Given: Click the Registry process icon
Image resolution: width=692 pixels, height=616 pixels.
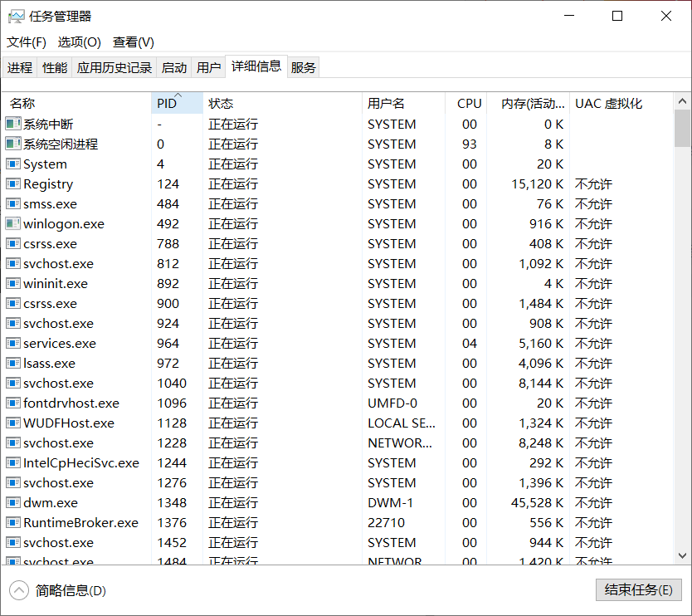Looking at the screenshot, I should pos(12,183).
